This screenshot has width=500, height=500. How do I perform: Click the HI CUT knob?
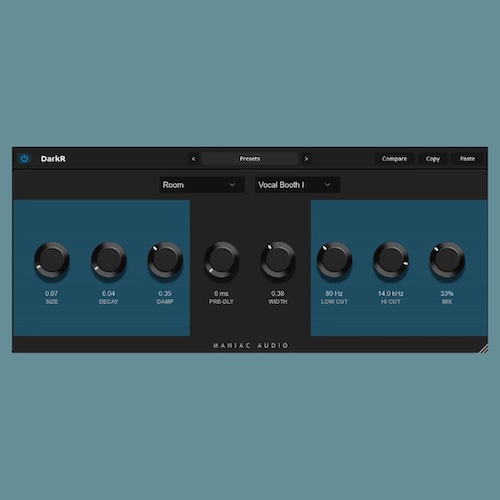pos(391,260)
